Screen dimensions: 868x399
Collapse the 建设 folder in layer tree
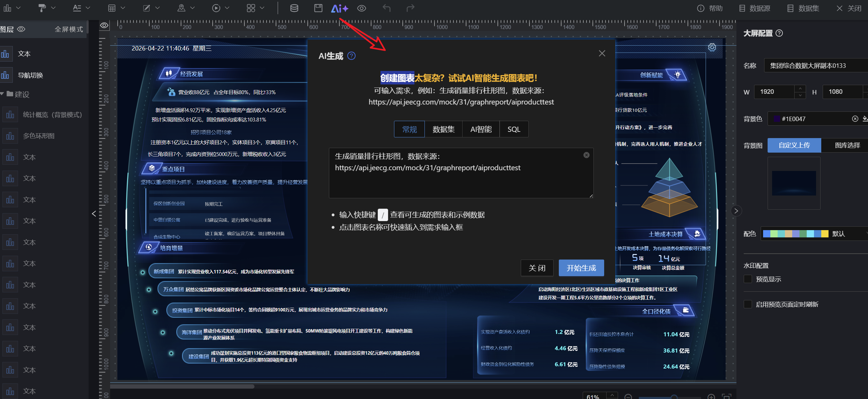tap(3, 94)
